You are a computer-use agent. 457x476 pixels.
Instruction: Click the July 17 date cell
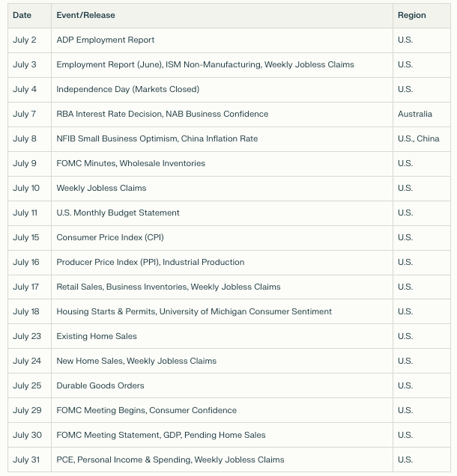[x=25, y=287]
